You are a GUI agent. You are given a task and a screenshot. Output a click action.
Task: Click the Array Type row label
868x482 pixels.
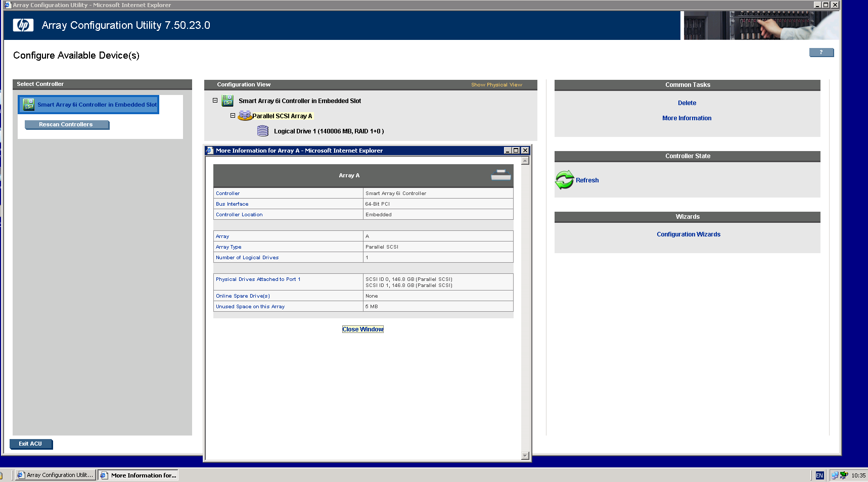229,247
